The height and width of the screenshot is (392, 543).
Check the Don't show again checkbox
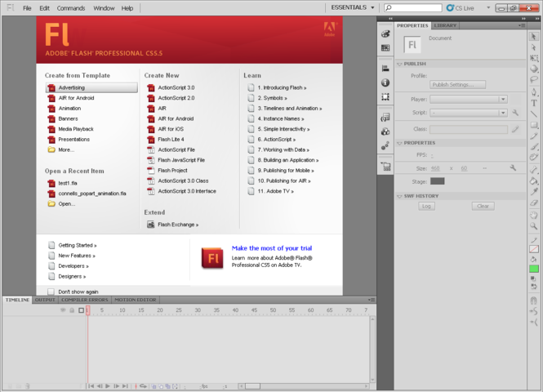pyautogui.click(x=51, y=292)
